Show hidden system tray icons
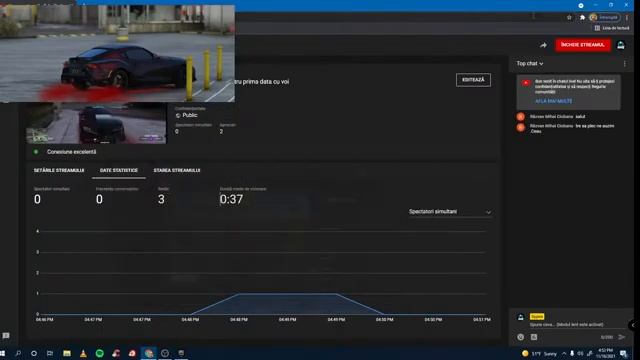This screenshot has height=360, width=640. pyautogui.click(x=564, y=353)
